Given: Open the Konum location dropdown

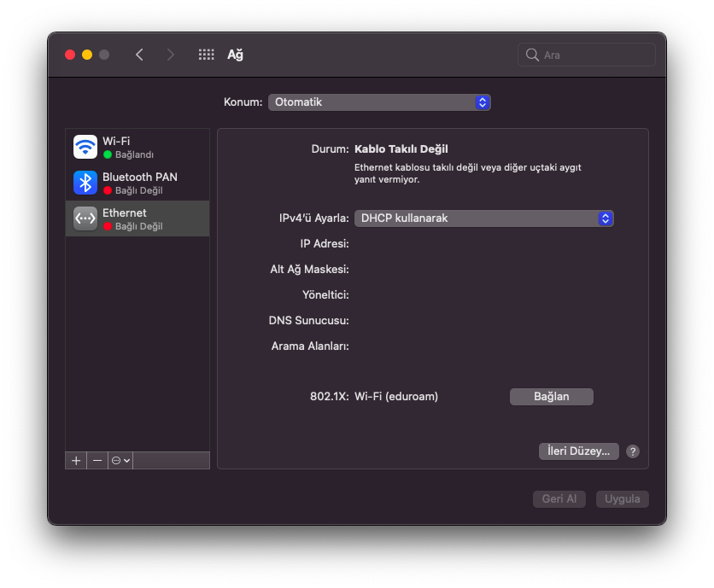Looking at the screenshot, I should [x=379, y=102].
